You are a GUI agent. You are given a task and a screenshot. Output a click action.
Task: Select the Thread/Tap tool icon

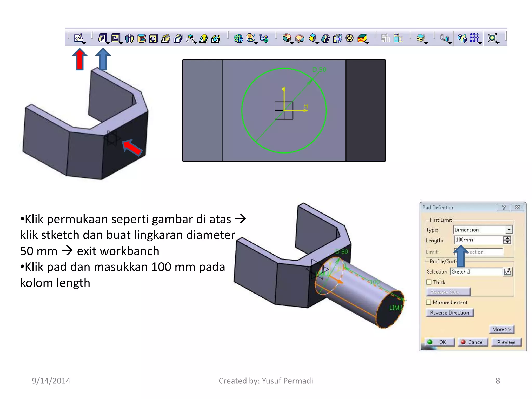click(350, 38)
